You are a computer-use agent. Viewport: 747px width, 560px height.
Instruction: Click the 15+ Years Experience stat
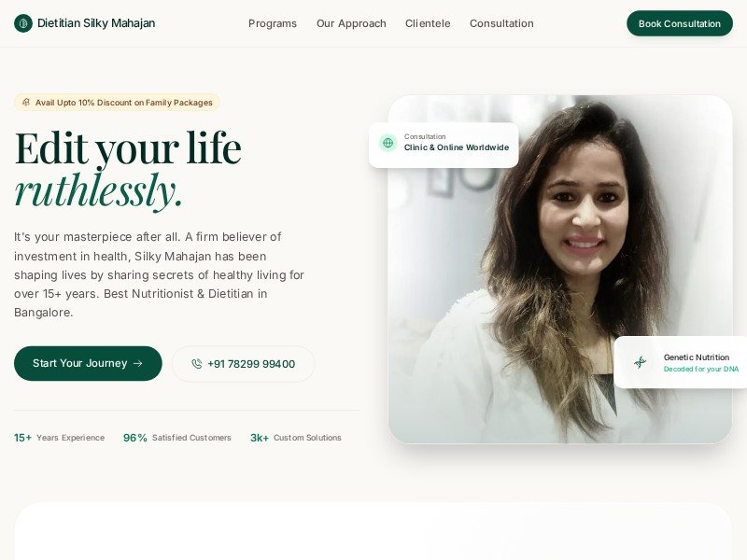tap(59, 438)
